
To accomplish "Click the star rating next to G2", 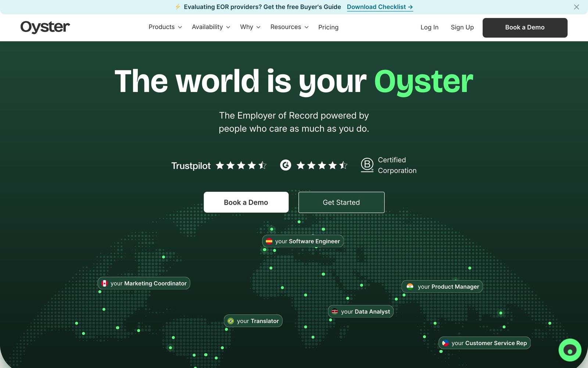I will pos(322,165).
